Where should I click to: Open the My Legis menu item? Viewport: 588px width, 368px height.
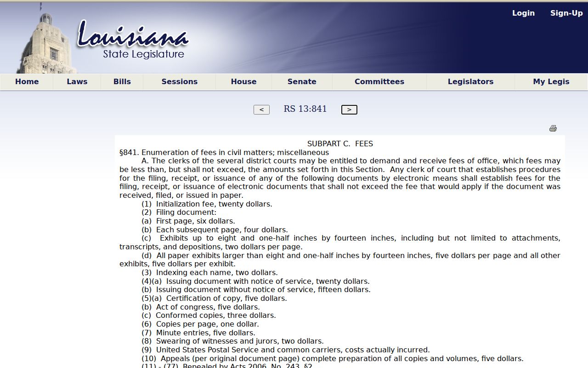(x=551, y=81)
